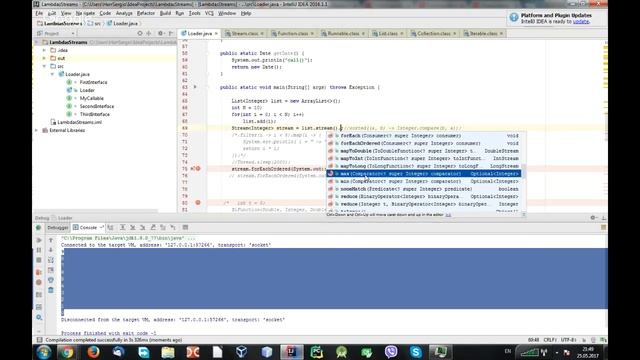Image resolution: width=640 pixels, height=360 pixels.
Task: Open Firefox from the taskbar
Action: point(93,352)
